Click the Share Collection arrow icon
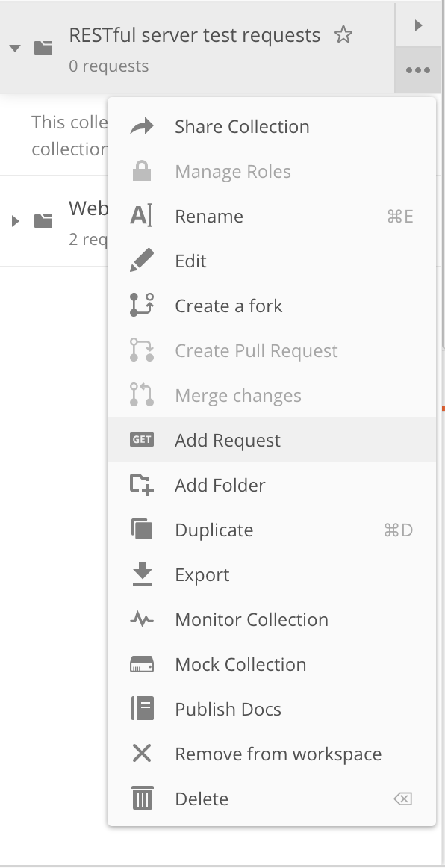The image size is (445, 868). (x=142, y=127)
